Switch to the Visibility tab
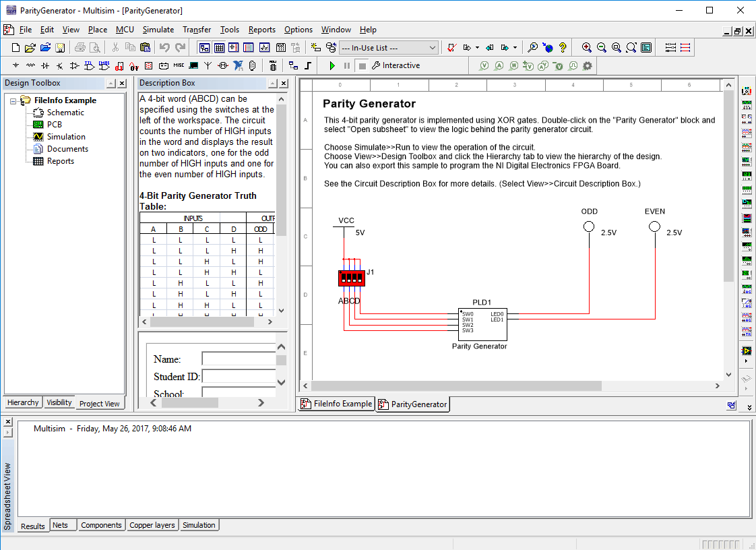The image size is (756, 550). (59, 402)
